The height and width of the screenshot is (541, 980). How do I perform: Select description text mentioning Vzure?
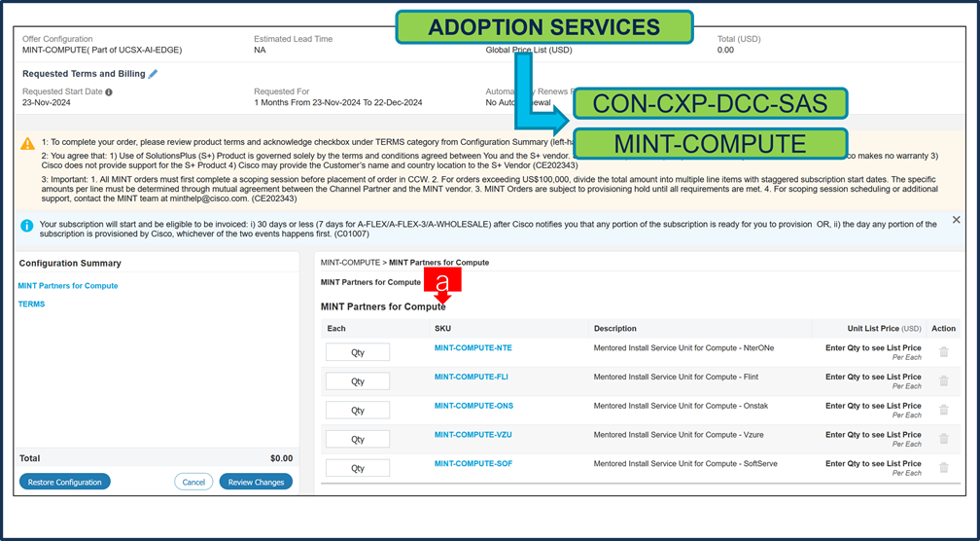click(x=679, y=434)
